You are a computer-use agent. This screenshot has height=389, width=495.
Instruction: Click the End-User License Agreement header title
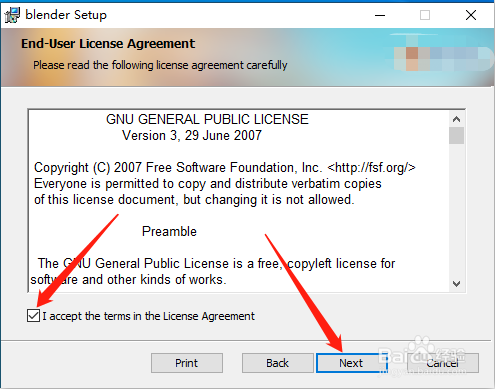pyautogui.click(x=108, y=44)
